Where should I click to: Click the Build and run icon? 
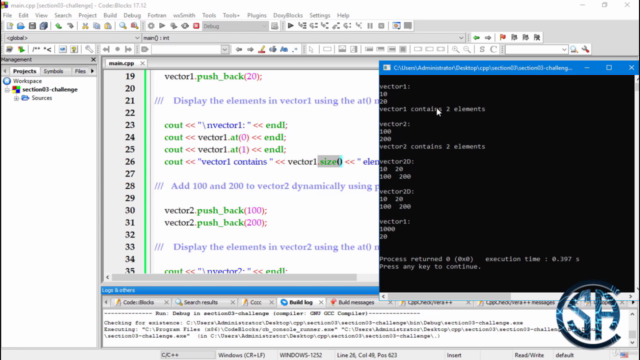pyautogui.click(x=174, y=26)
